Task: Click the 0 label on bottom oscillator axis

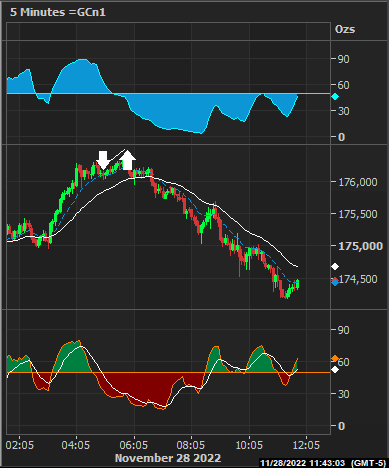Action: [341, 426]
